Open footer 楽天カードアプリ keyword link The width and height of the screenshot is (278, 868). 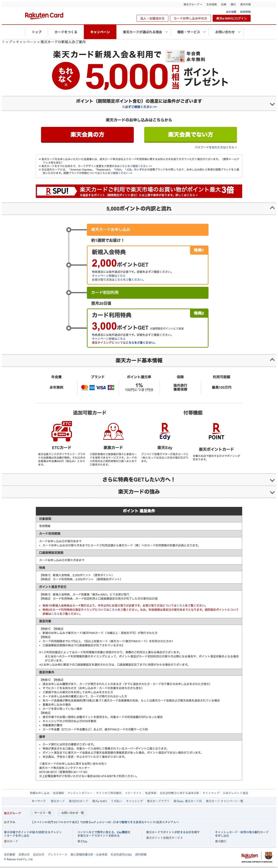tap(158, 801)
